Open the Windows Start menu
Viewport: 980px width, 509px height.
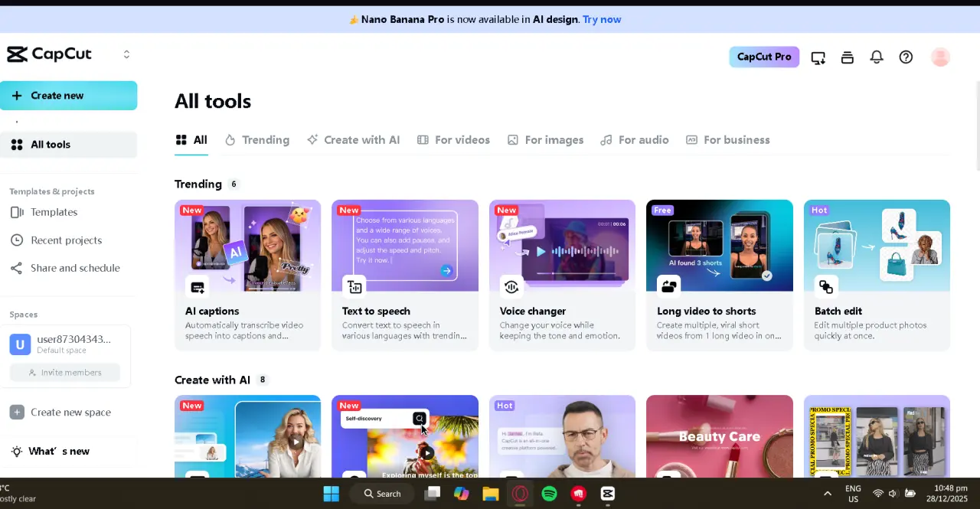pos(331,494)
